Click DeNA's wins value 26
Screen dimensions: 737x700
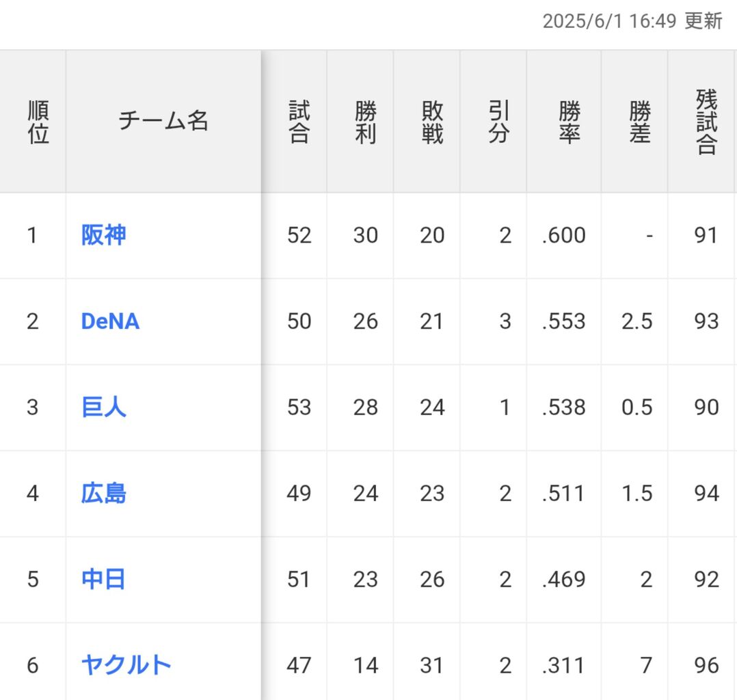pyautogui.click(x=366, y=321)
